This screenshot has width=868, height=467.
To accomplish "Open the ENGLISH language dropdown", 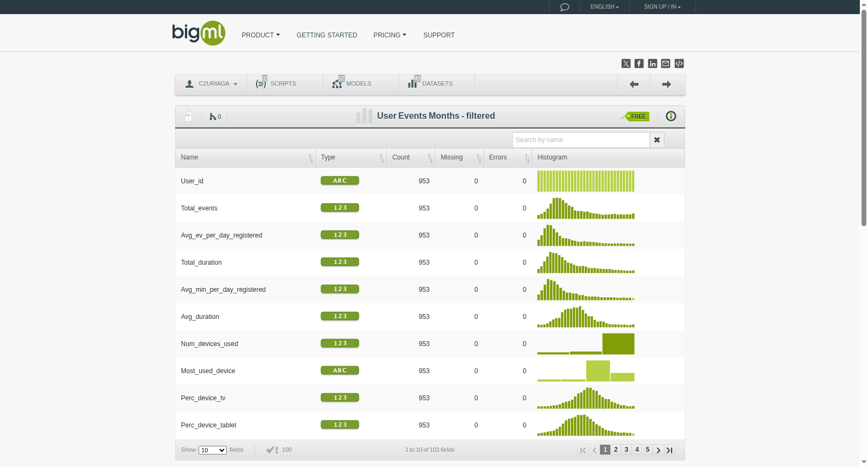I will pos(604,7).
